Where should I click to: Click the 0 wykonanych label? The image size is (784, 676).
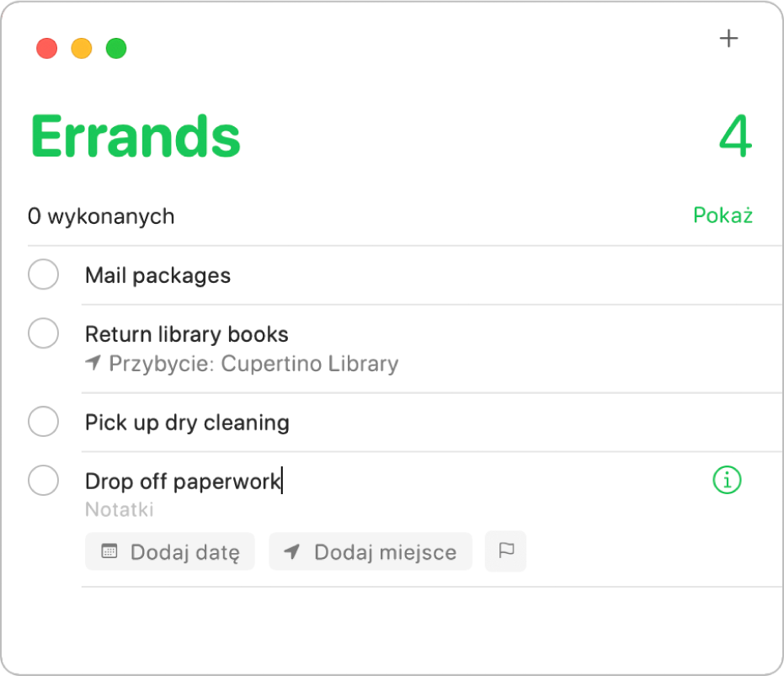101,216
